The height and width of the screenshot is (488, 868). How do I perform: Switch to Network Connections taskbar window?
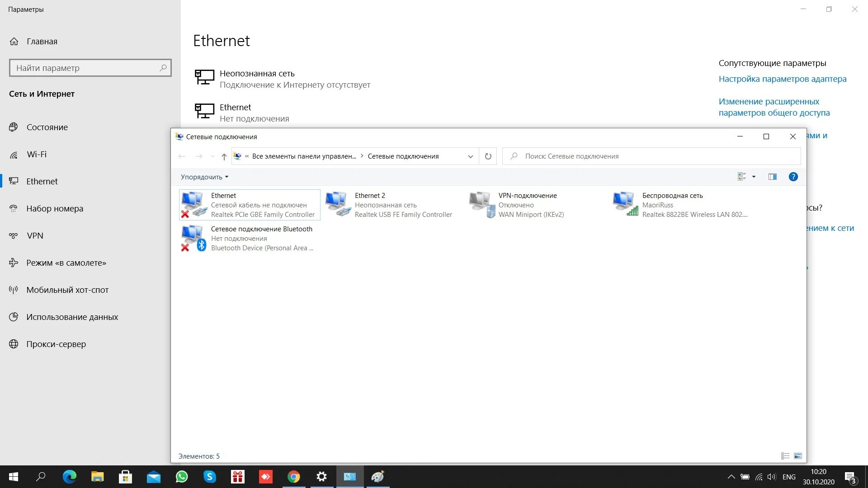[349, 477]
